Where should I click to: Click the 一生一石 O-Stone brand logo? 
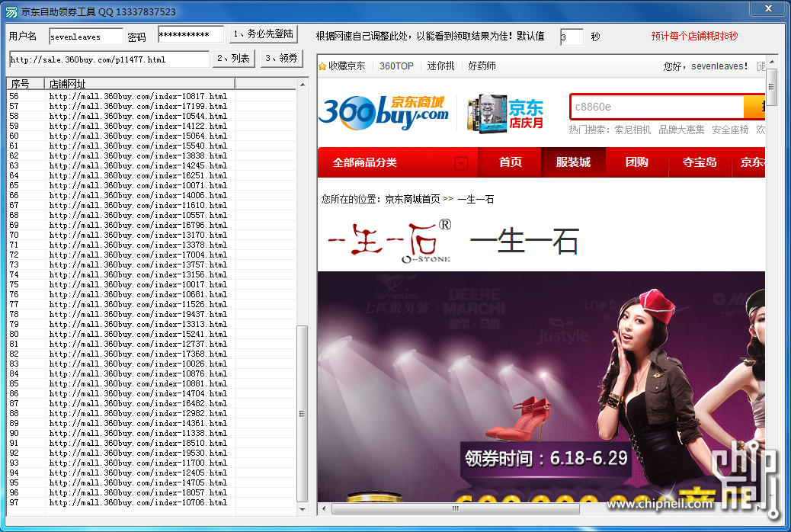tap(390, 241)
